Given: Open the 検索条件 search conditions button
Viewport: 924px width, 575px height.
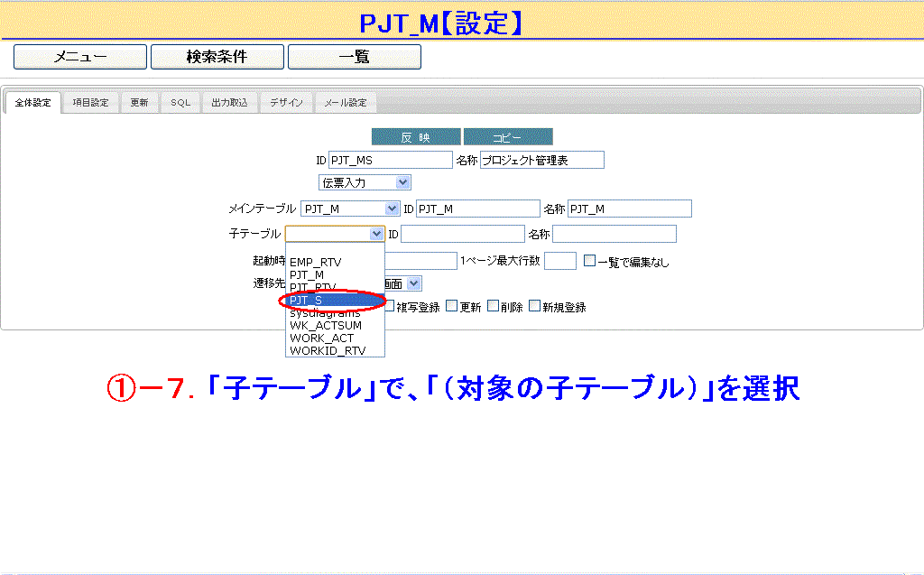Looking at the screenshot, I should tap(217, 57).
